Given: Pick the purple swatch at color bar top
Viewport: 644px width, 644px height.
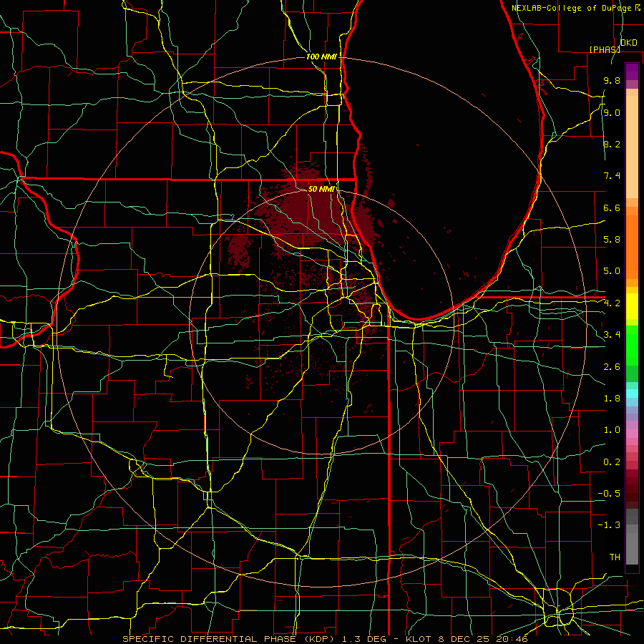Looking at the screenshot, I should click(x=632, y=72).
